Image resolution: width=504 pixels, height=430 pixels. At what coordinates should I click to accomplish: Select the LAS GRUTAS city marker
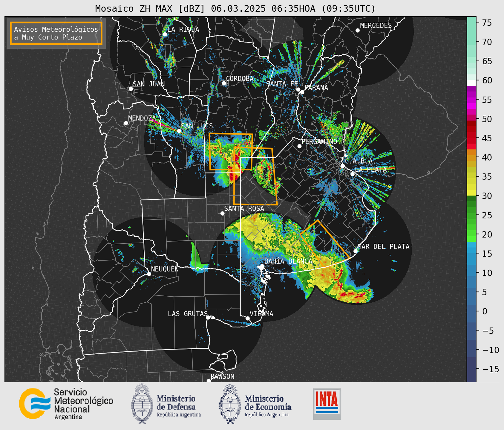(x=208, y=317)
